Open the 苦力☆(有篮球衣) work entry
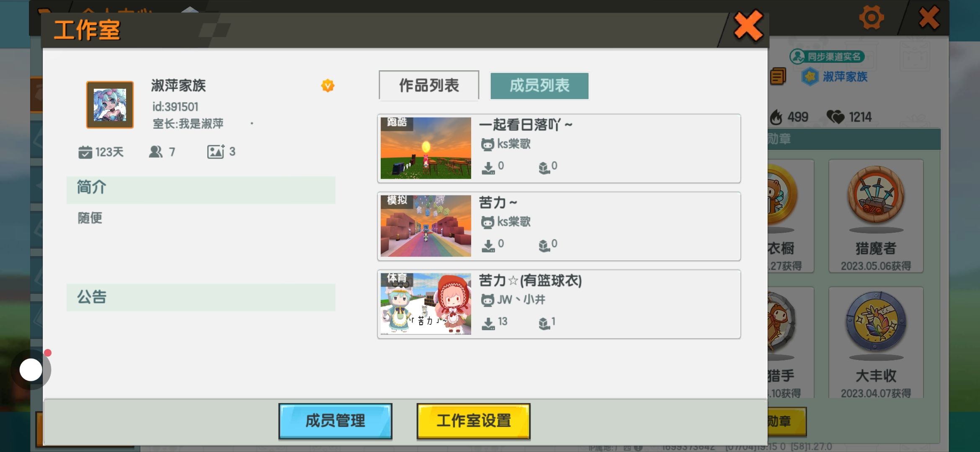The height and width of the screenshot is (452, 980). 559,304
